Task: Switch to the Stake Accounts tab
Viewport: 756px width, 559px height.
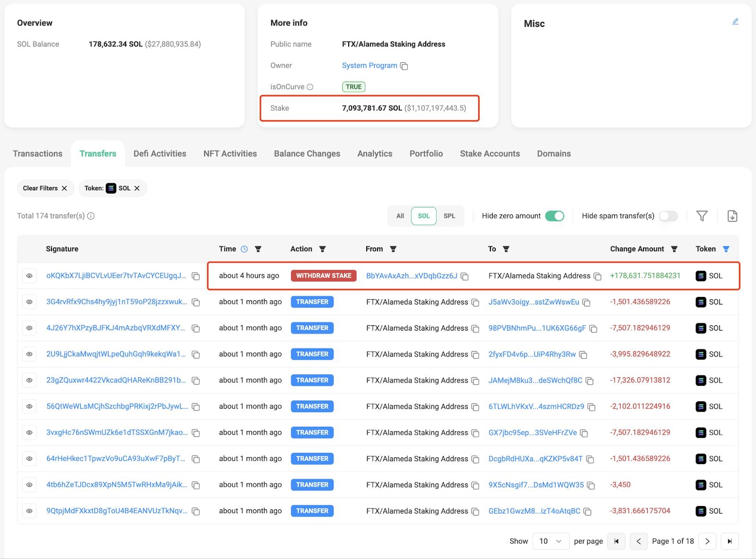Action: tap(490, 153)
